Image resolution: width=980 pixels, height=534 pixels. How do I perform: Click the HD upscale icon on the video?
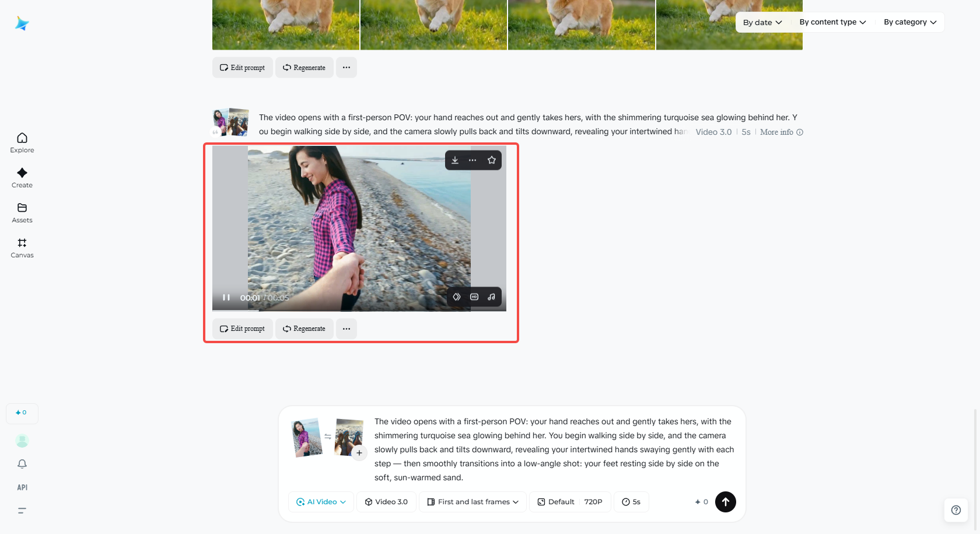(x=474, y=297)
